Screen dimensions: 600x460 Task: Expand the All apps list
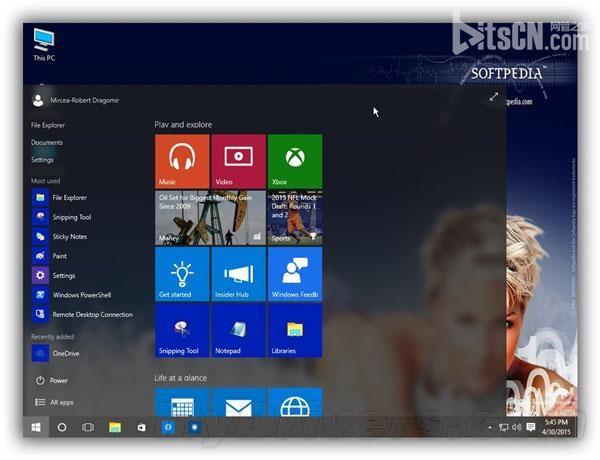pos(54,402)
